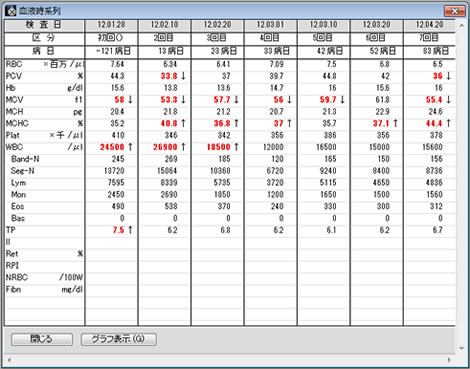Click the Plat row label

point(13,135)
